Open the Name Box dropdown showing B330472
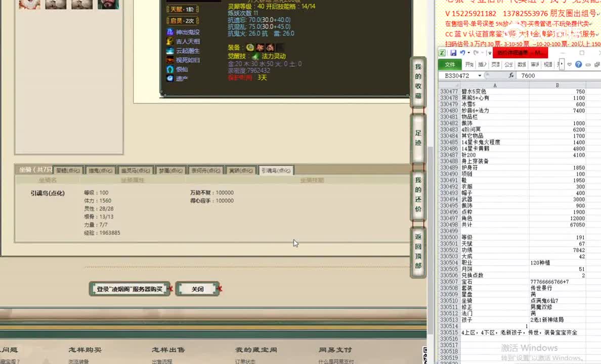601x364 pixels. pyautogui.click(x=479, y=75)
